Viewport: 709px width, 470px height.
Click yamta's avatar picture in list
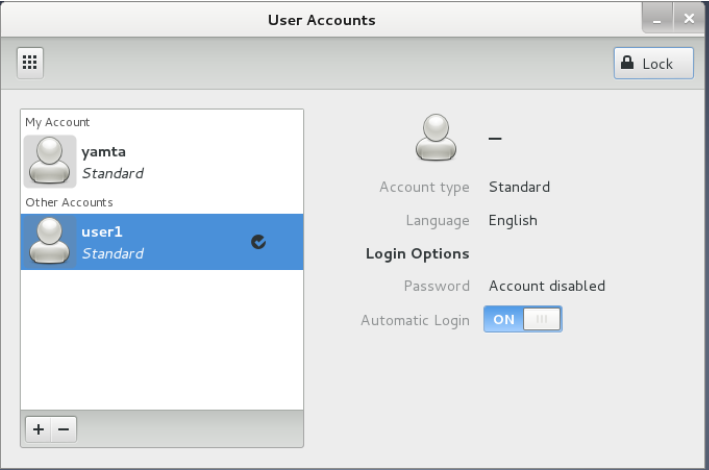coord(49,162)
